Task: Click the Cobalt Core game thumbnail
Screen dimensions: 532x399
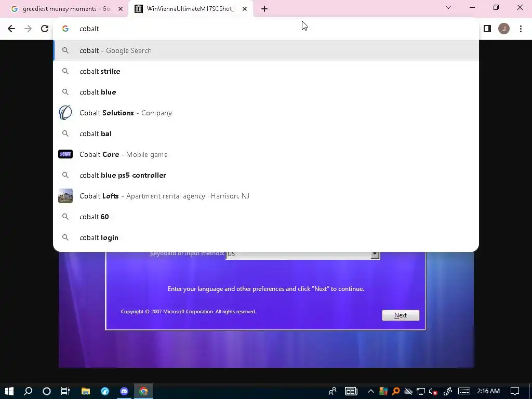Action: 65,154
